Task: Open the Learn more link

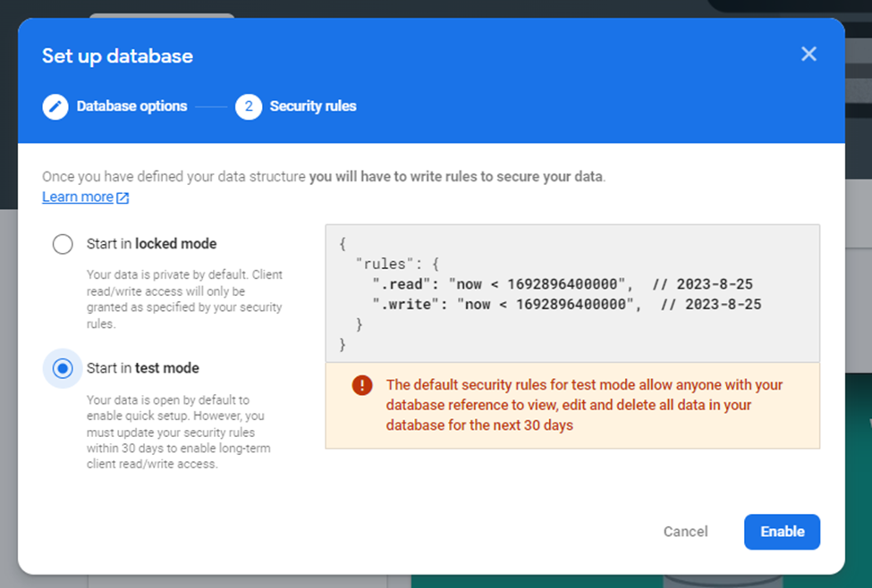Action: tap(78, 197)
